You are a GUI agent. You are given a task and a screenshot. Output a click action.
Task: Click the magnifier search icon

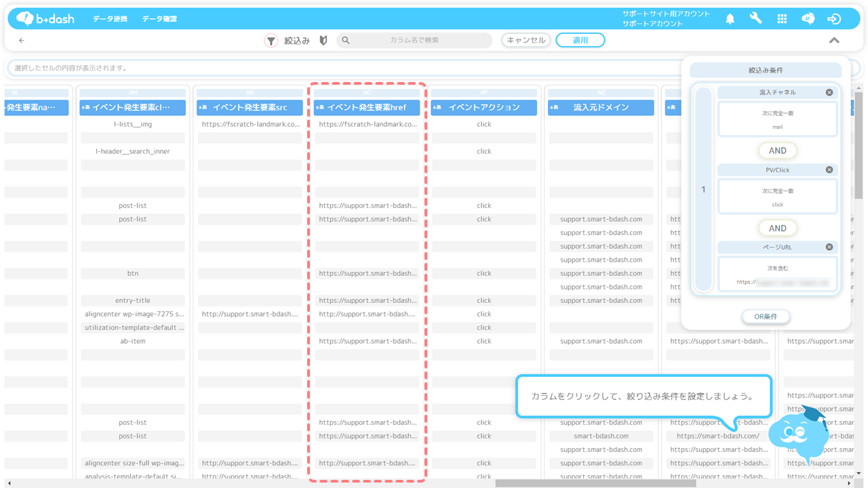pos(346,41)
